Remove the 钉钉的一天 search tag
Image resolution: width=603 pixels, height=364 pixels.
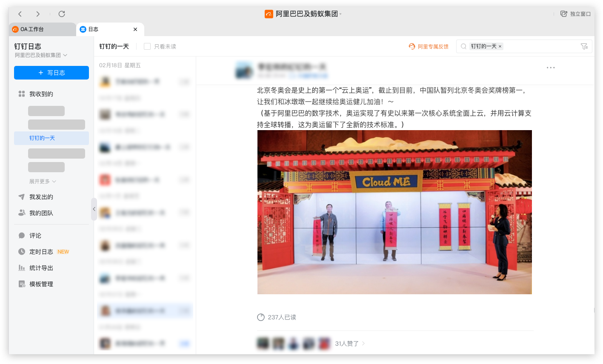500,46
